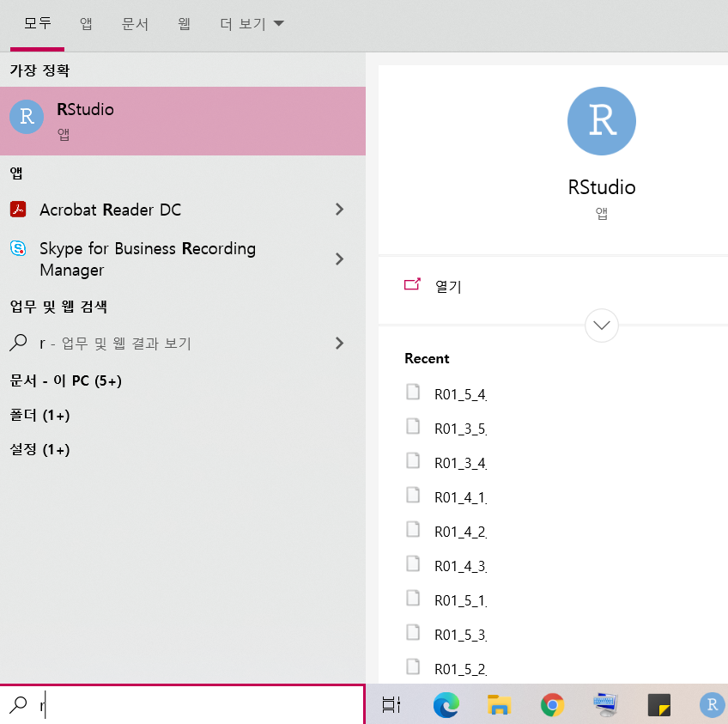Open the RStudio best match result
This screenshot has height=724, width=728.
point(183,121)
